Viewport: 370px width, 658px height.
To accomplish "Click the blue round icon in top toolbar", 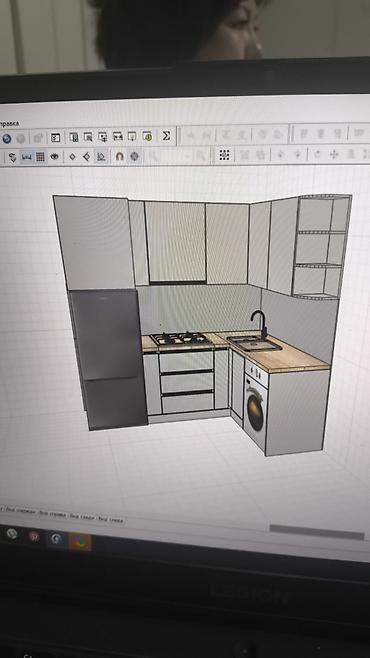I will [7, 138].
